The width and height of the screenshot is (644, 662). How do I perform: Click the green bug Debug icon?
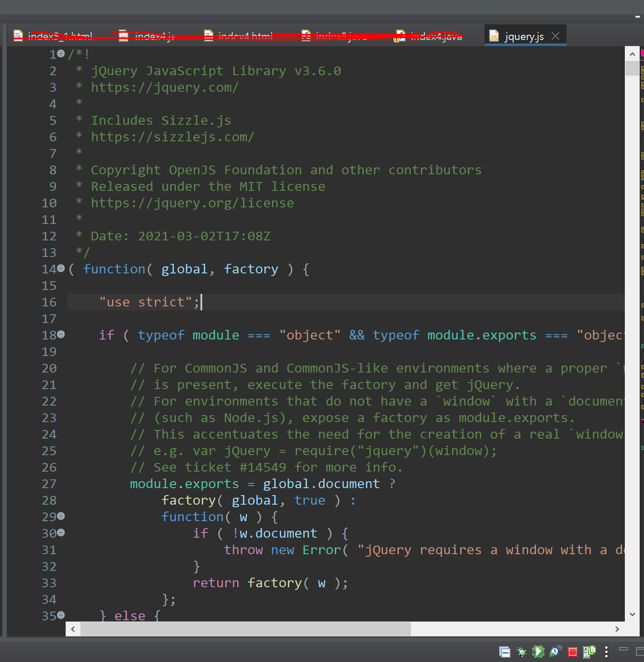(521, 652)
